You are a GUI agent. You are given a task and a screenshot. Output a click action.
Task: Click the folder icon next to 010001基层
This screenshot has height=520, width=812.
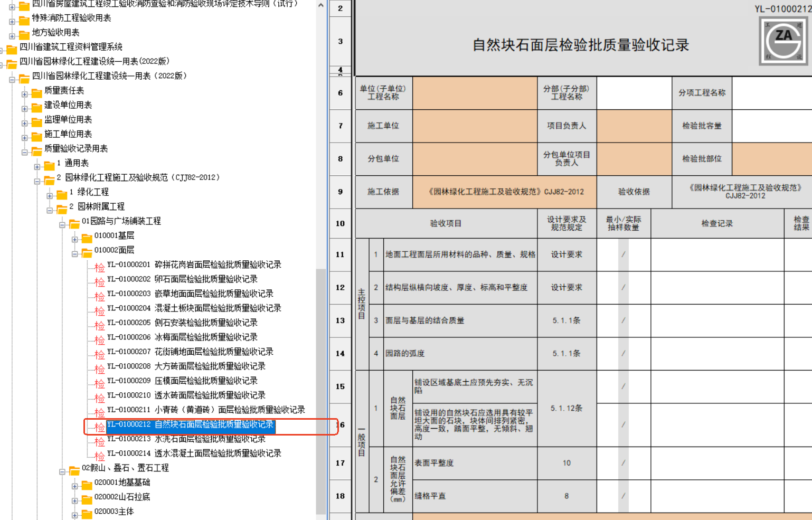click(x=87, y=239)
